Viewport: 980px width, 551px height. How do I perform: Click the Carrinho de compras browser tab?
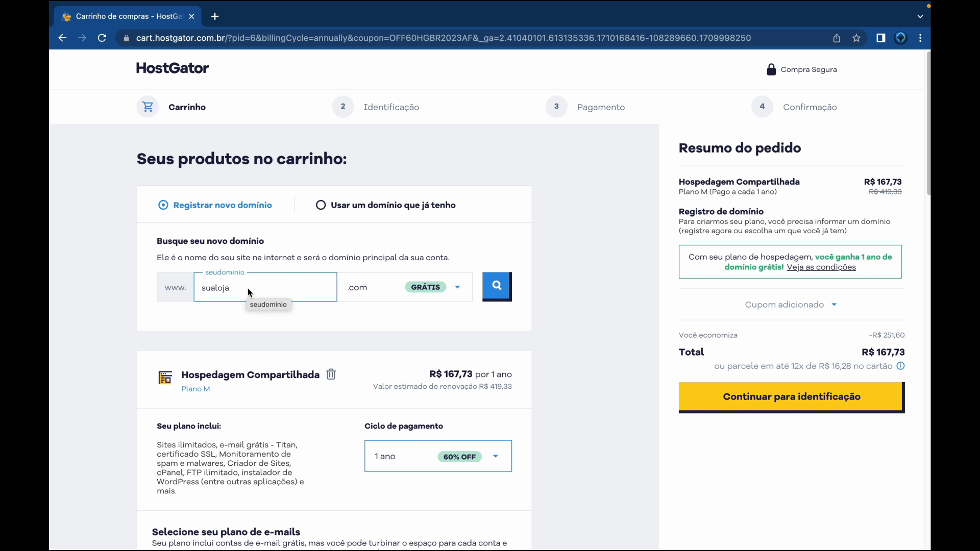(x=128, y=16)
